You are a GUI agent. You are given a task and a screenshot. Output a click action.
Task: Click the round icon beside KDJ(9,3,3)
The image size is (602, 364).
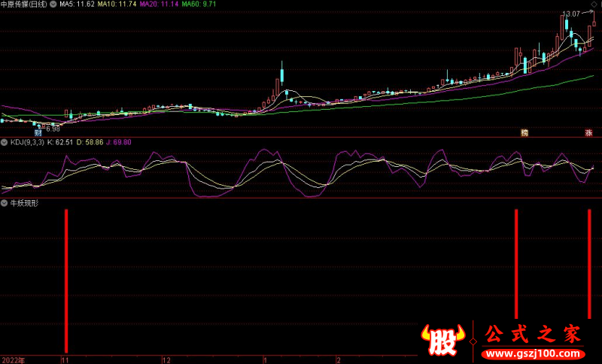tap(5, 141)
